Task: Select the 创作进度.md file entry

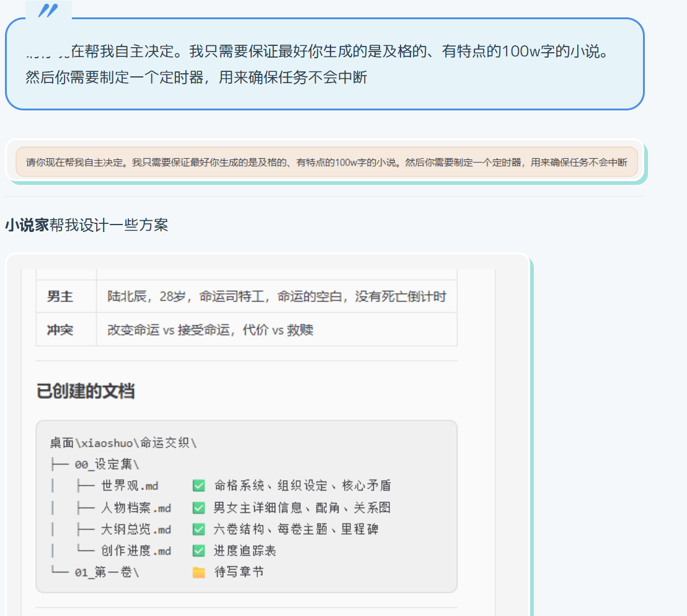Action: pos(136,551)
